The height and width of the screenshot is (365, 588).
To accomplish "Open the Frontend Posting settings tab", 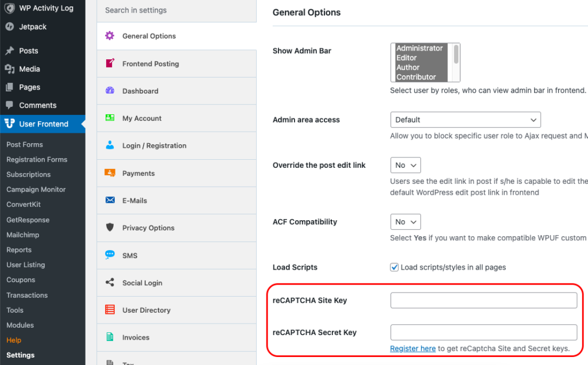I will tap(177, 64).
